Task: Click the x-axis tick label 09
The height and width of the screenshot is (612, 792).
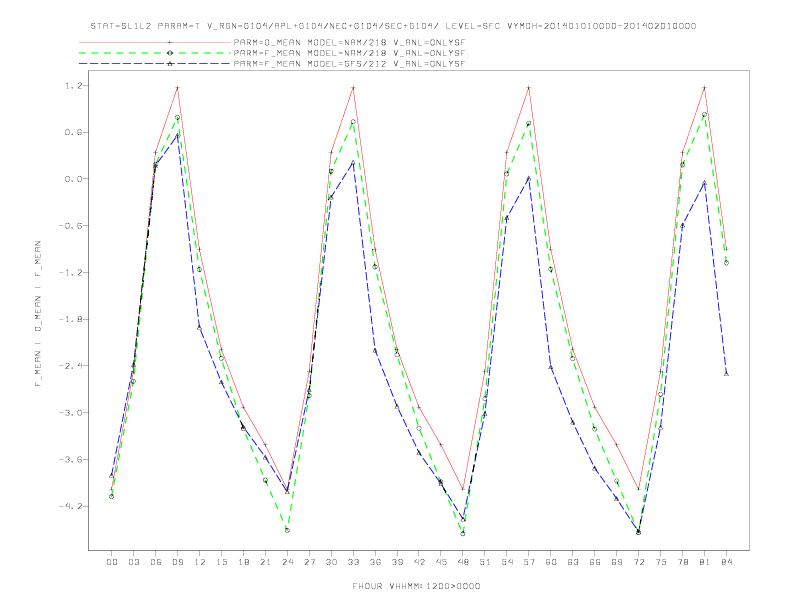Action: click(x=177, y=562)
